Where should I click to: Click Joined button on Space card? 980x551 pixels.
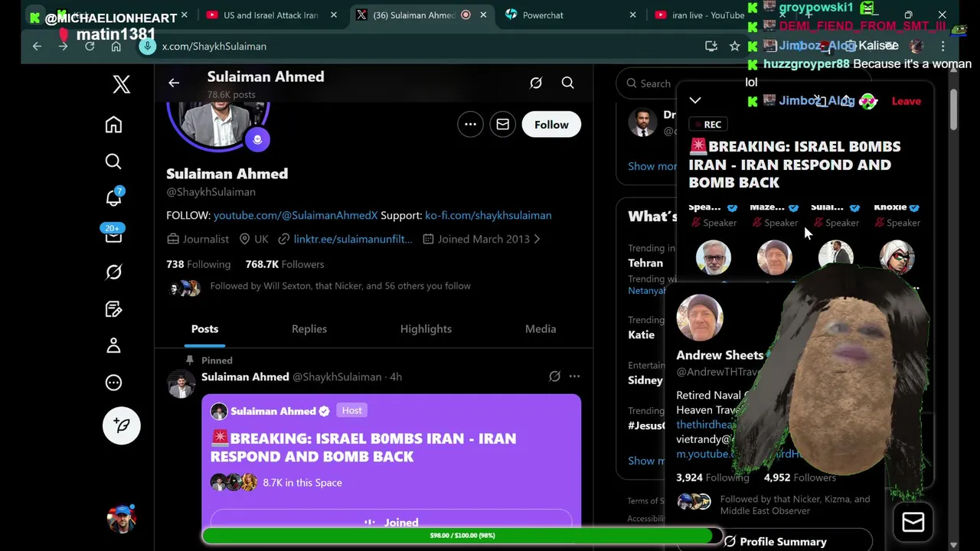point(391,520)
